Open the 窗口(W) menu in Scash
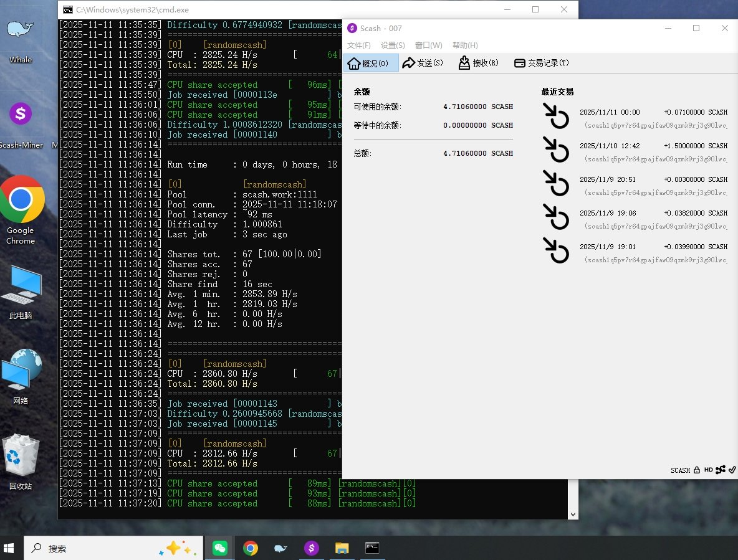This screenshot has height=560, width=738. pos(428,45)
